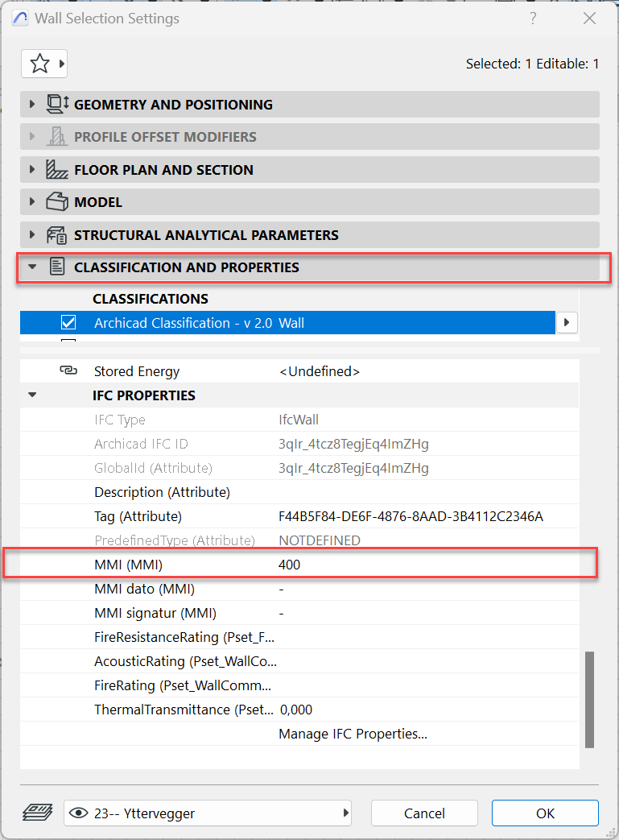Click the layer stack icon at bottom

click(x=39, y=813)
